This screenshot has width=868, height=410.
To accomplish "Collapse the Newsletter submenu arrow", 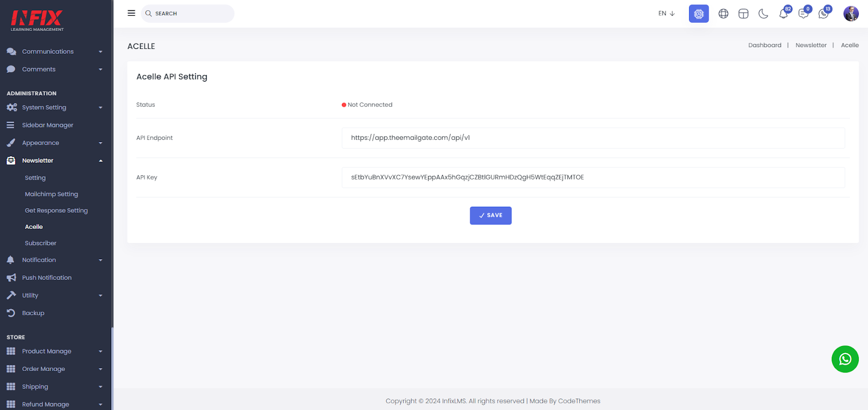I will coord(100,161).
